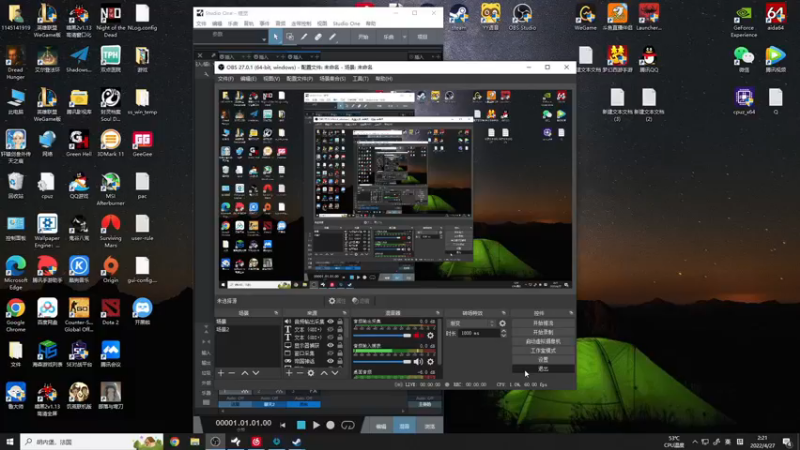This screenshot has width=800, height=450.
Task: Toggle visibility eye of 音频输出采集 source
Action: pos(331,321)
